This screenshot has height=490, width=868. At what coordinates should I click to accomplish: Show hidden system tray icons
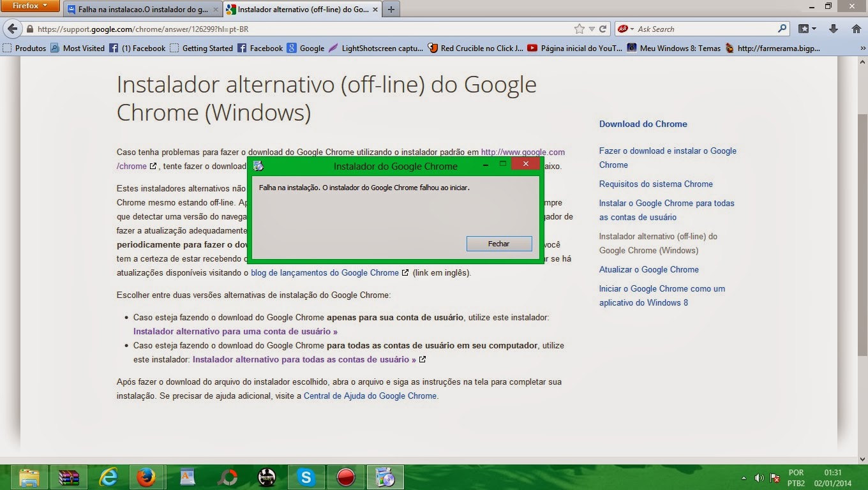click(744, 477)
